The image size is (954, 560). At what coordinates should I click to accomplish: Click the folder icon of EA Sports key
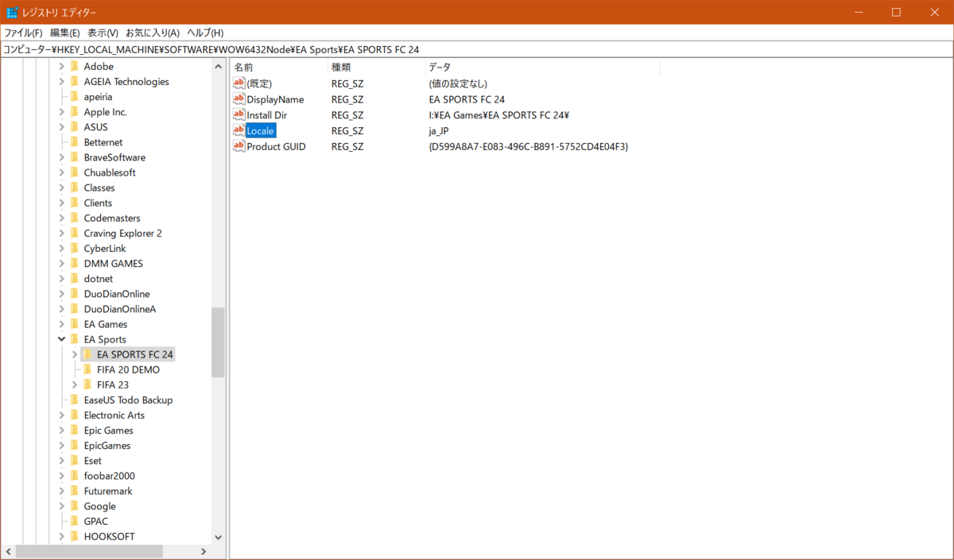pos(75,339)
